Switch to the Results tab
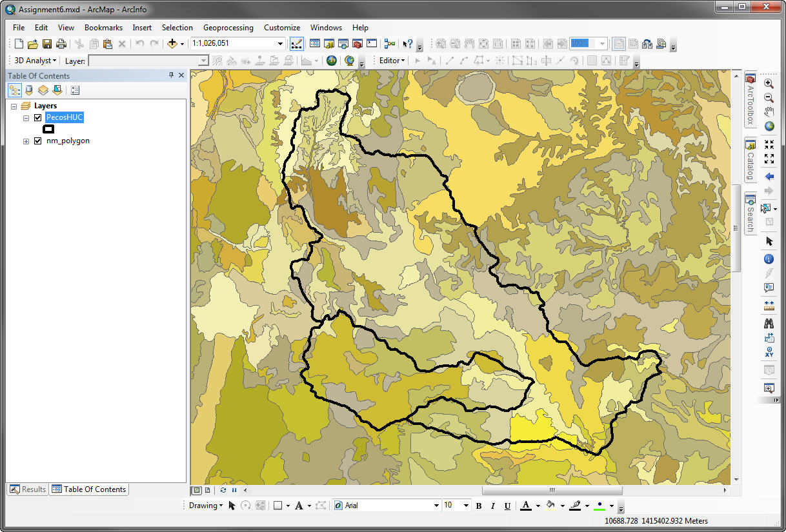This screenshot has height=532, width=786. point(28,489)
